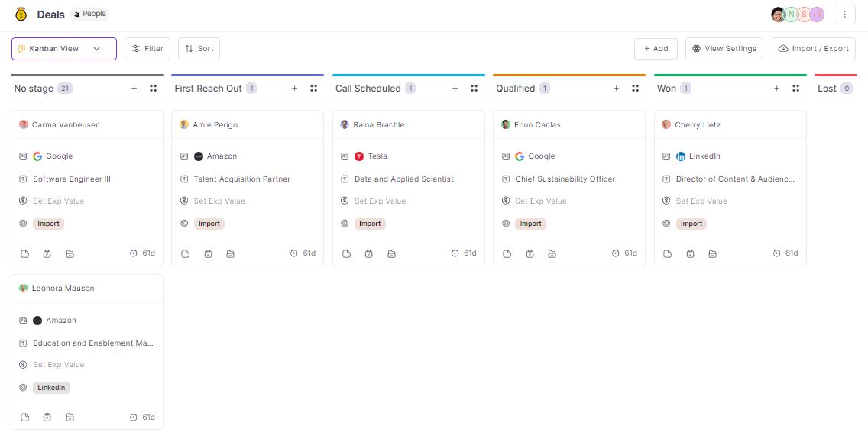The image size is (868, 432).
Task: Click the Lost column header
Action: tap(827, 89)
